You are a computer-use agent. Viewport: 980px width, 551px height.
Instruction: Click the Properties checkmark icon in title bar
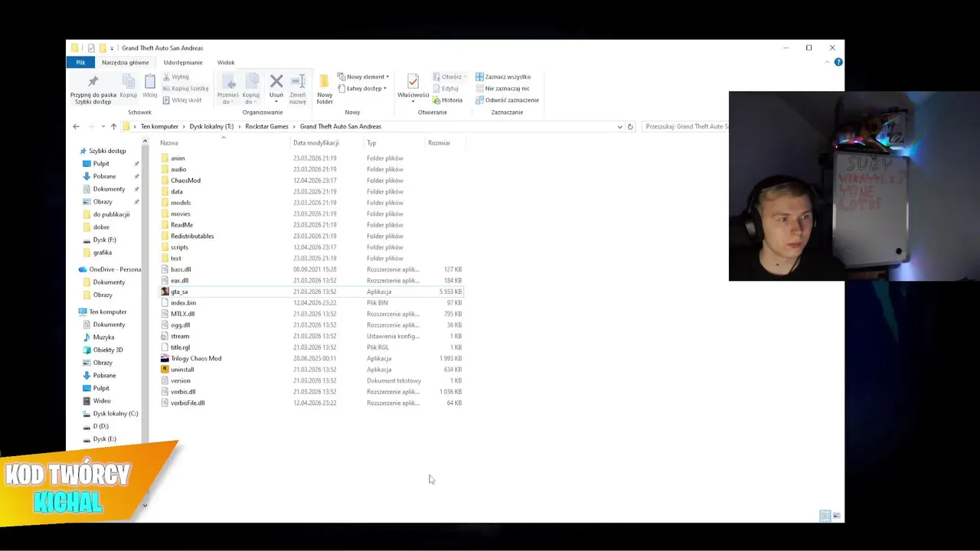[91, 48]
